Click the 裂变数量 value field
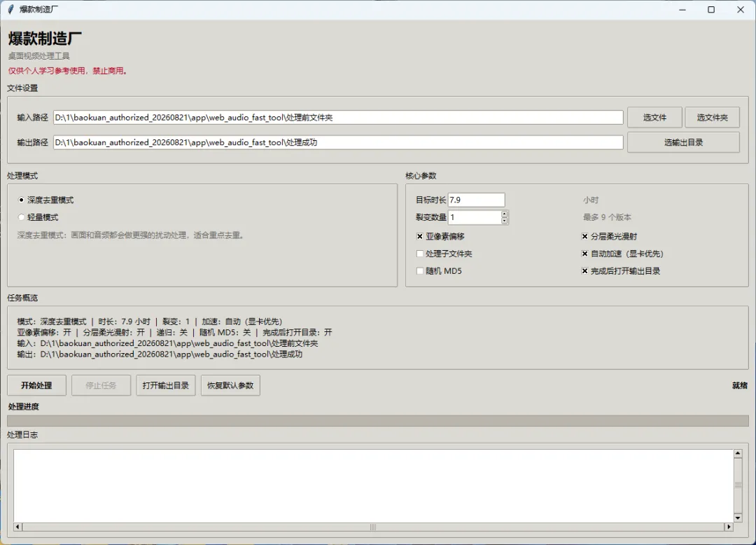 tap(475, 217)
